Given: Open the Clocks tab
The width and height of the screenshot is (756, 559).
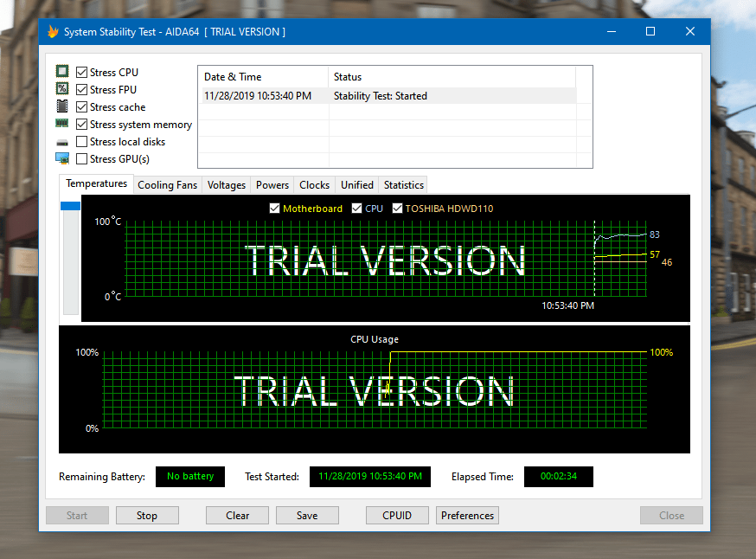Looking at the screenshot, I should [x=314, y=185].
